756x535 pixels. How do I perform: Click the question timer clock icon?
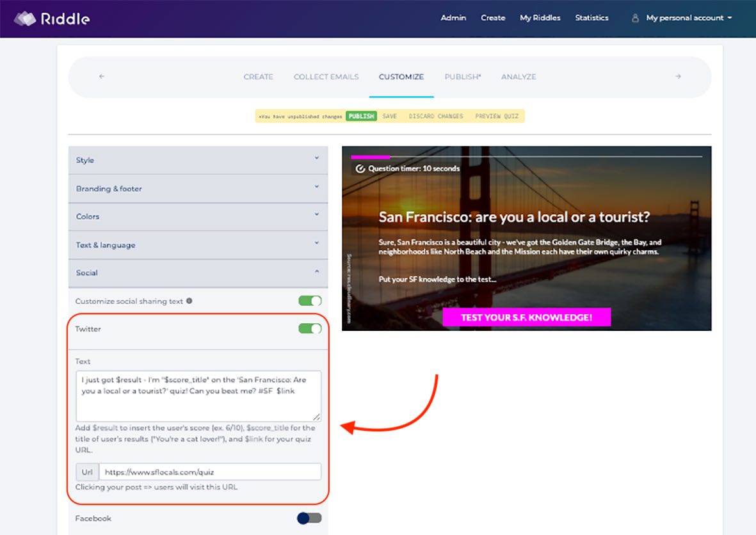point(360,169)
